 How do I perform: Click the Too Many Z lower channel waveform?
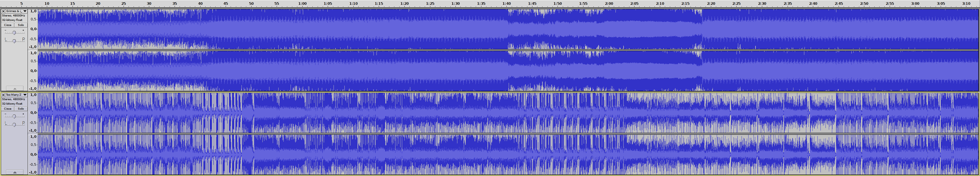click(x=508, y=154)
